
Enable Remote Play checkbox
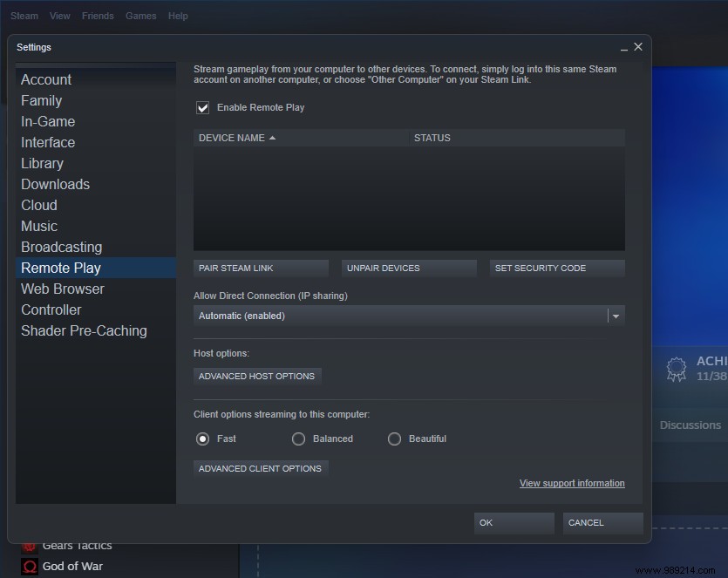point(202,107)
